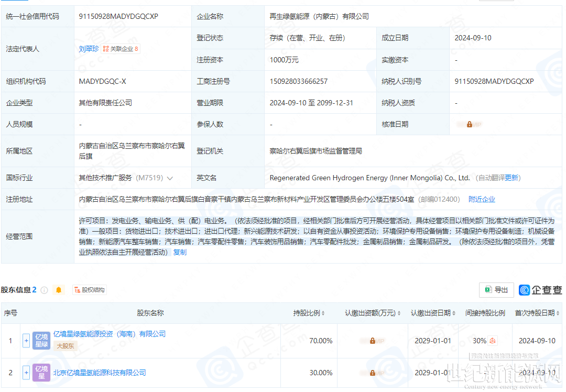The width and height of the screenshot is (566, 392).
Task: Click 营业期限 value 2024-09-10 至 2099-12-31
Action: click(311, 103)
